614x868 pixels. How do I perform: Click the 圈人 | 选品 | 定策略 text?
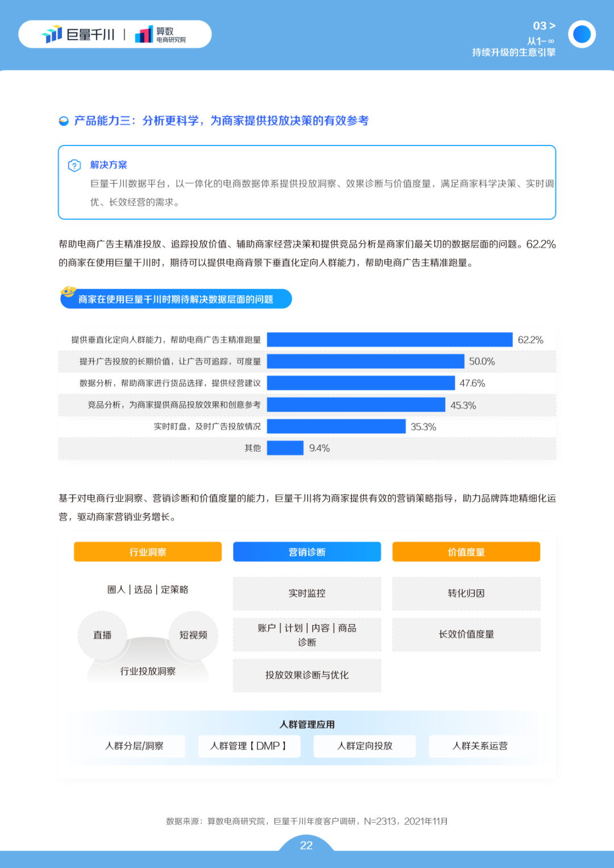pos(148,589)
